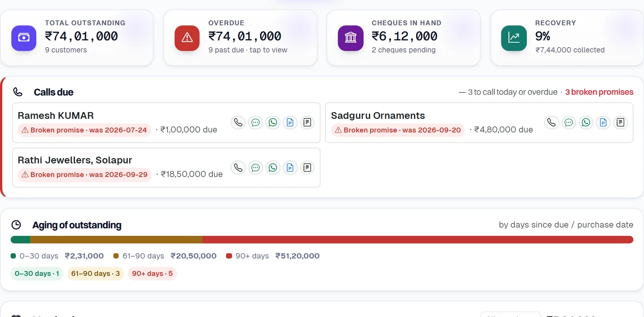Image resolution: width=644 pixels, height=317 pixels.
Task: Click the amber segment of the aging bar
Action: click(116, 240)
